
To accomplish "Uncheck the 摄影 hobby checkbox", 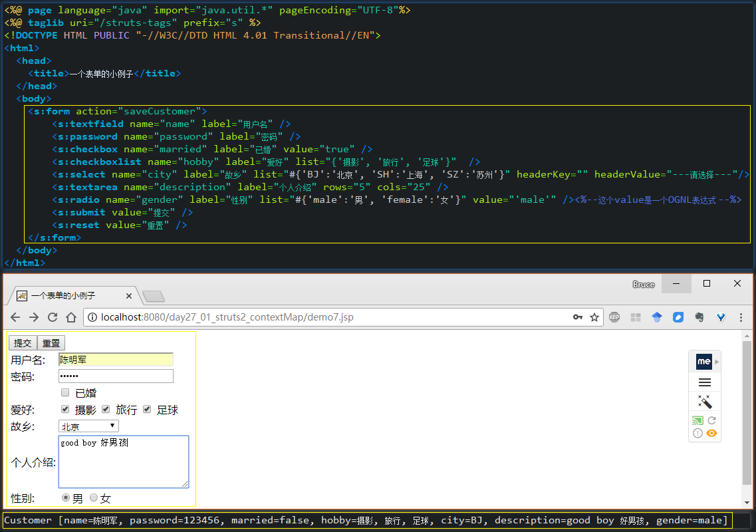I will pyautogui.click(x=65, y=409).
